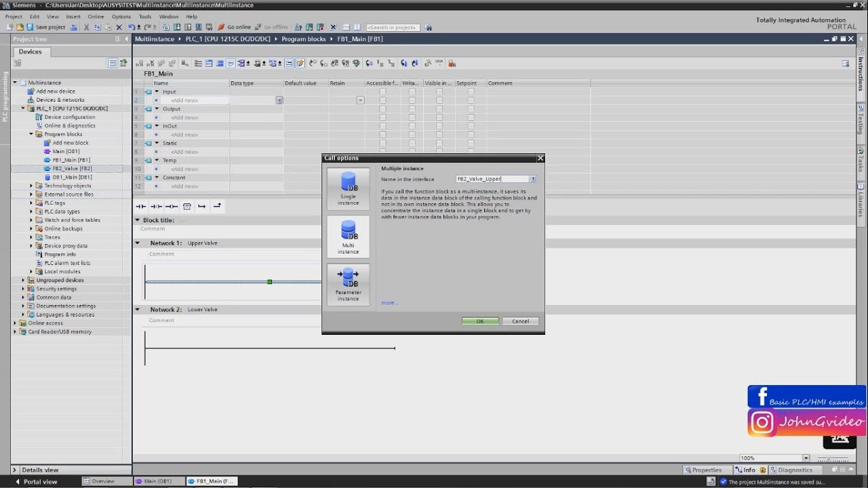868x488 pixels.
Task: Open the Options menu
Action: coord(121,16)
